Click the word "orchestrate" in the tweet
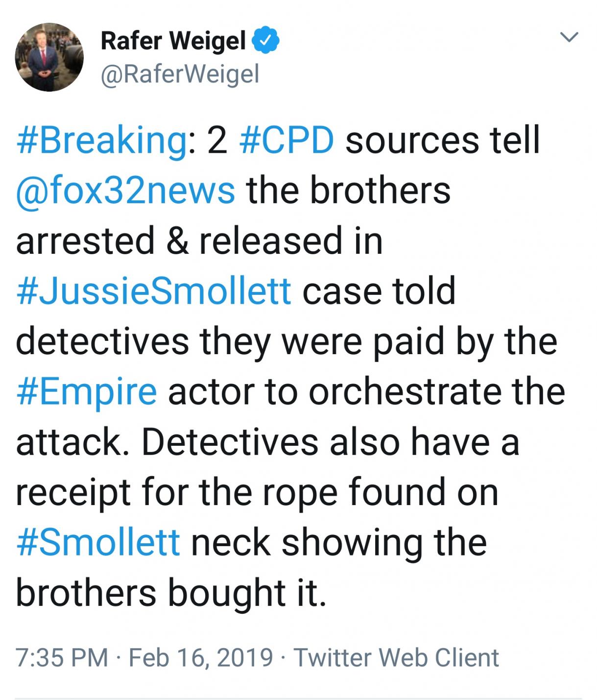This screenshot has width=597, height=700. (405, 392)
